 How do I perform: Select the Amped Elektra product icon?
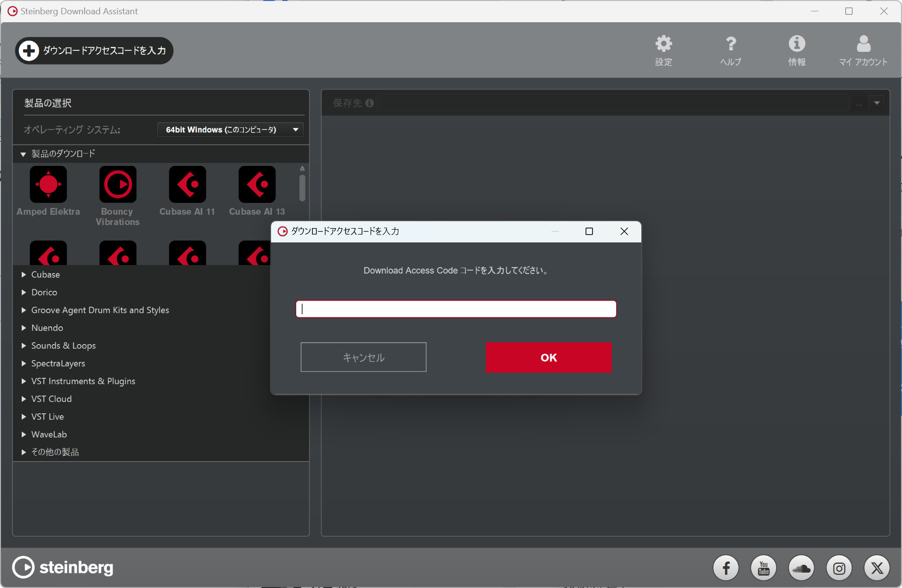point(48,185)
